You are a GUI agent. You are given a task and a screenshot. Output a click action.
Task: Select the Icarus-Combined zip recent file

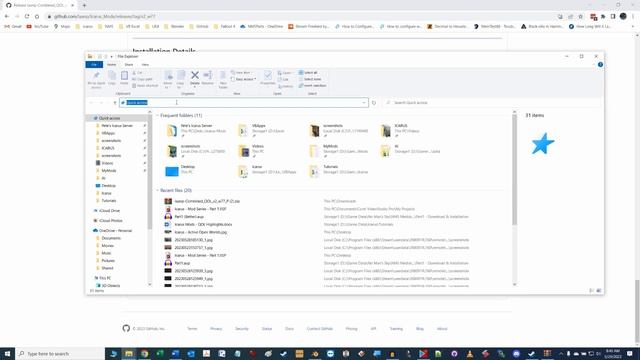click(x=207, y=201)
